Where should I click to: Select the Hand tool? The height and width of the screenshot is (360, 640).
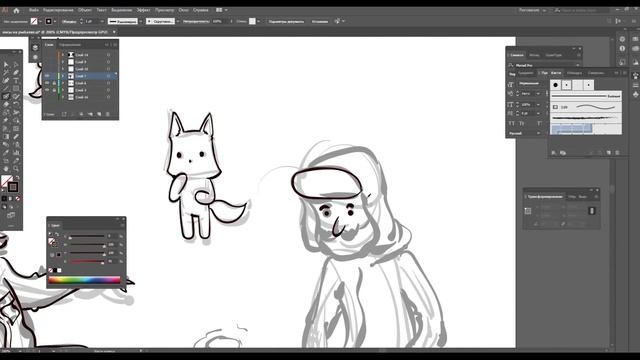pyautogui.click(x=6, y=169)
